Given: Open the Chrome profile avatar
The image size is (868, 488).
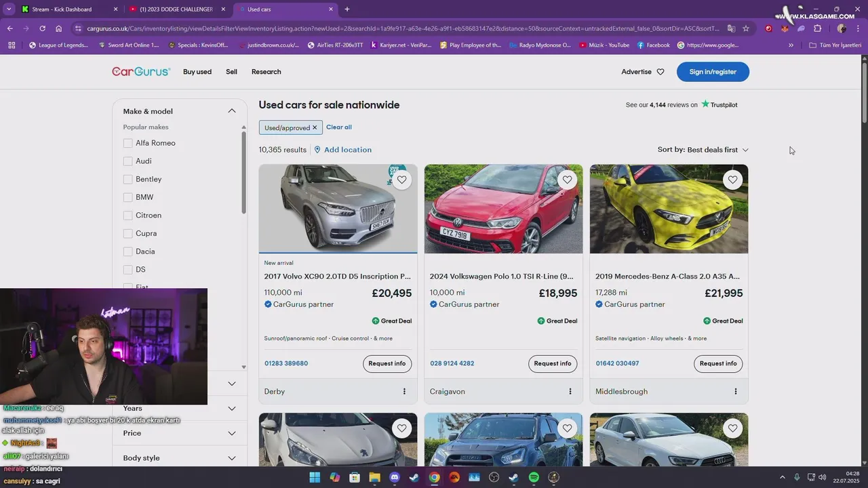Looking at the screenshot, I should 842,28.
